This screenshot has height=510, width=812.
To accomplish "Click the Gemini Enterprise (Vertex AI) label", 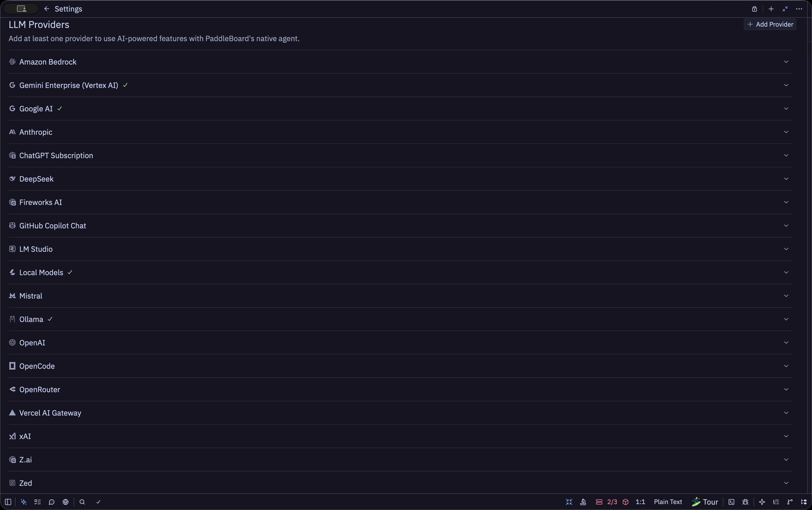I will (69, 85).
